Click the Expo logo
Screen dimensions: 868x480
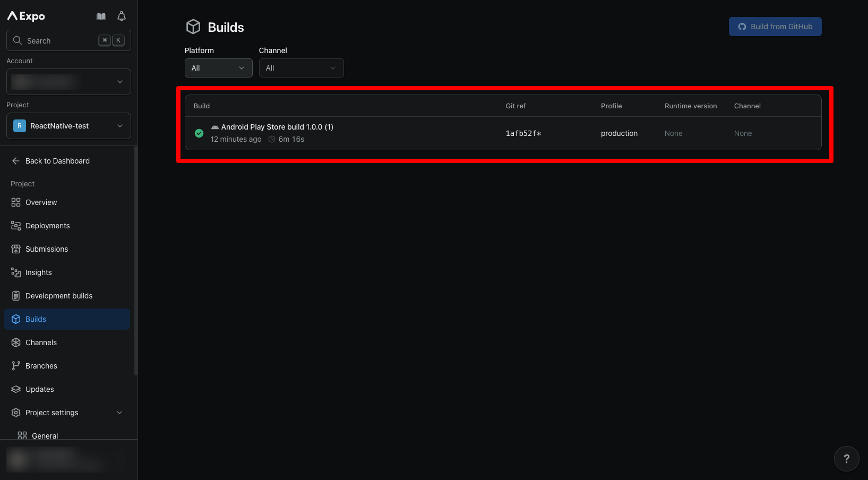click(x=26, y=16)
